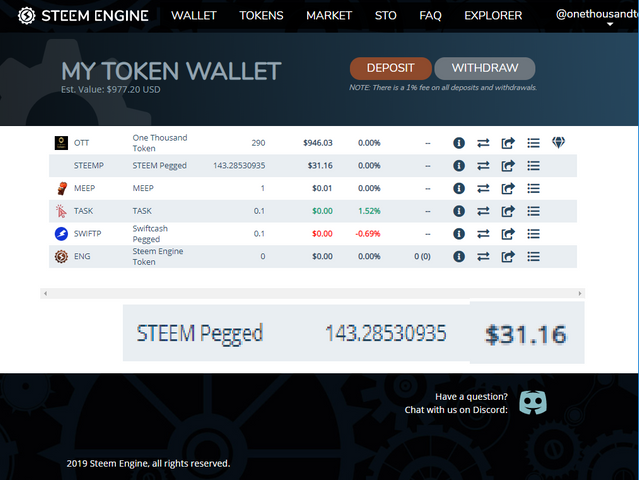Viewport: 639px width, 480px height.
Task: View history list for MEEP
Action: coord(533,188)
